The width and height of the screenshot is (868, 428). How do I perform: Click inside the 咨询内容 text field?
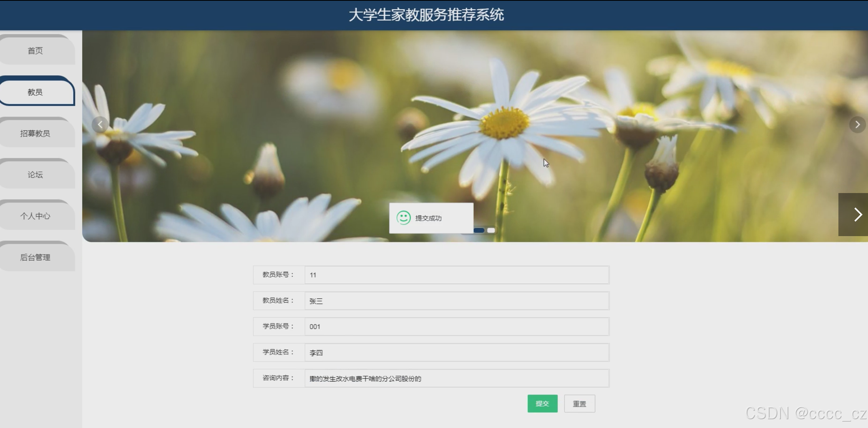coord(456,378)
